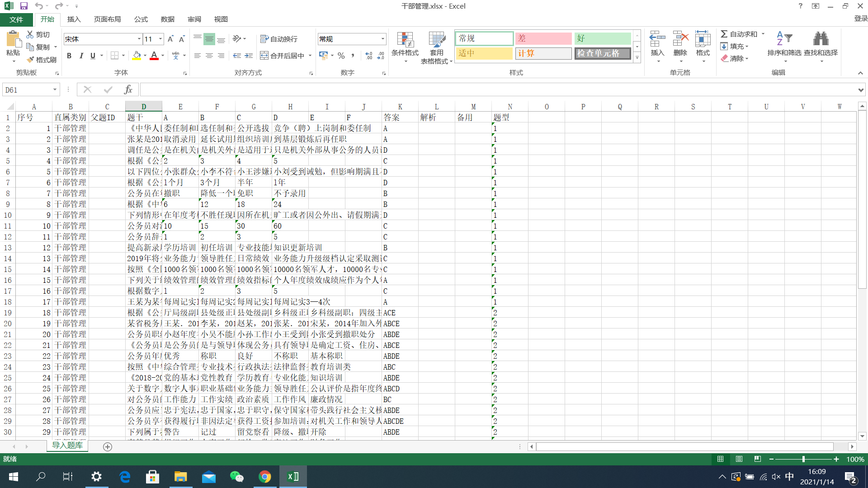Decrease decimal places
The height and width of the screenshot is (488, 868).
point(381,56)
